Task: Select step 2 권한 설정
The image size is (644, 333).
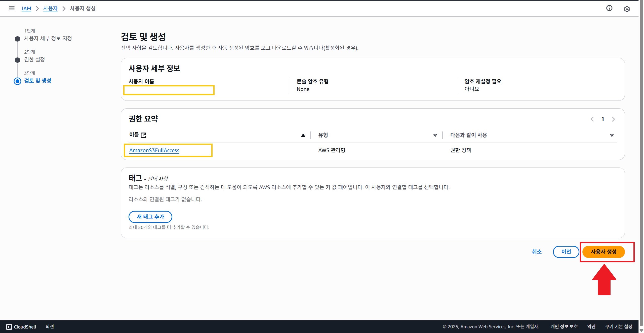Action: pos(34,59)
